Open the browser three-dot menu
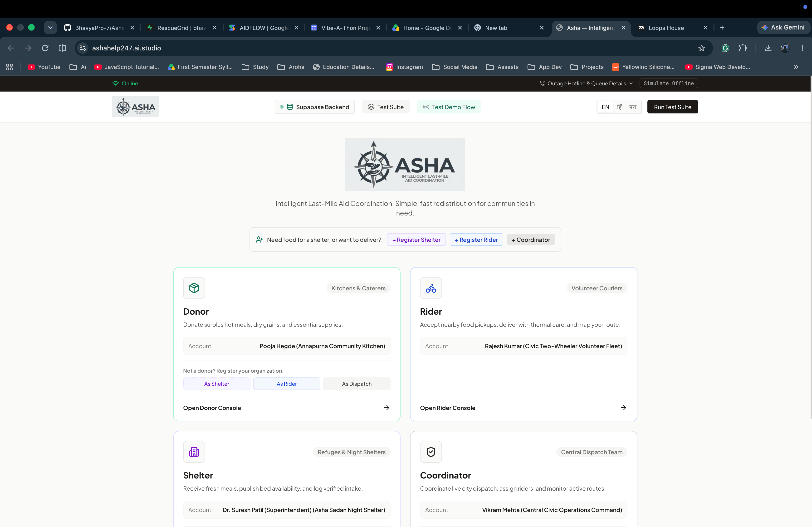The width and height of the screenshot is (812, 527). pyautogui.click(x=802, y=48)
